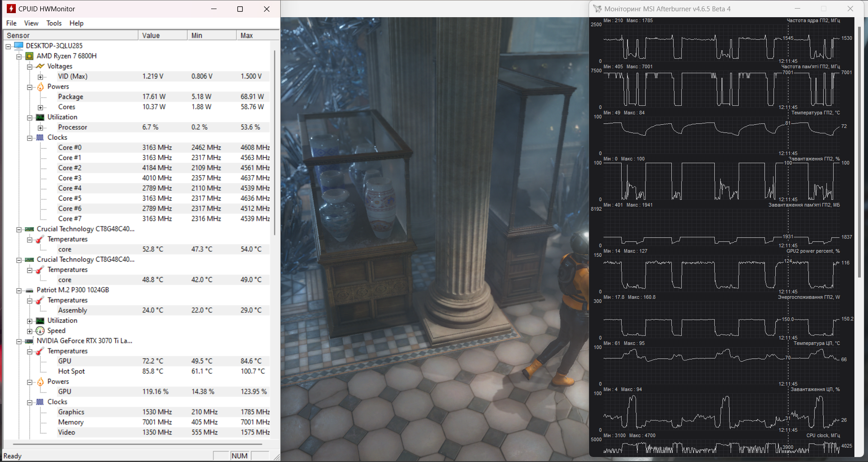
Task: Open the Help menu
Action: pyautogui.click(x=76, y=23)
